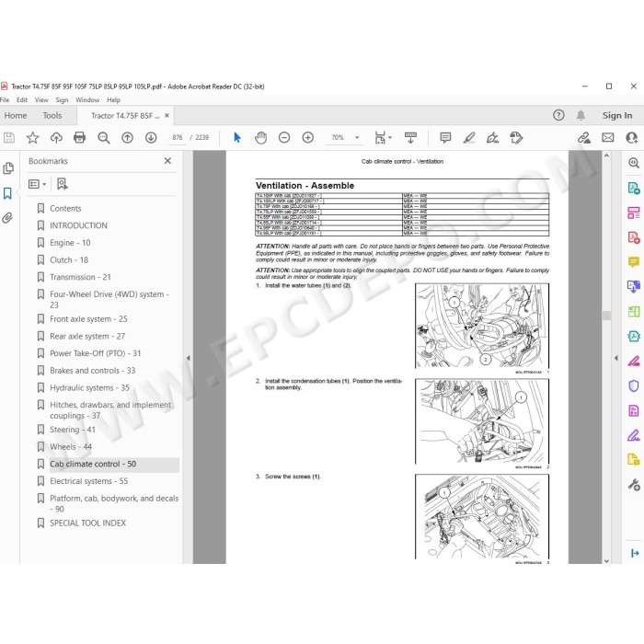Viewport: 644px width, 644px height.
Task: Zoom in with the plus icon
Action: coord(308,138)
